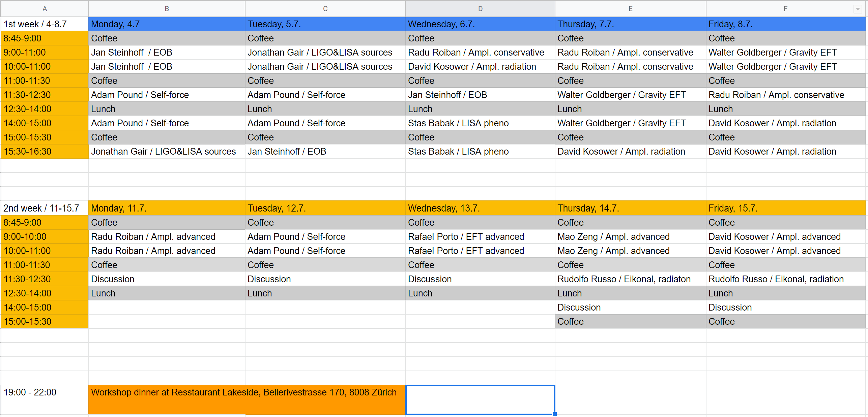Click the '19:00 - 22:00' cell

tap(45, 400)
